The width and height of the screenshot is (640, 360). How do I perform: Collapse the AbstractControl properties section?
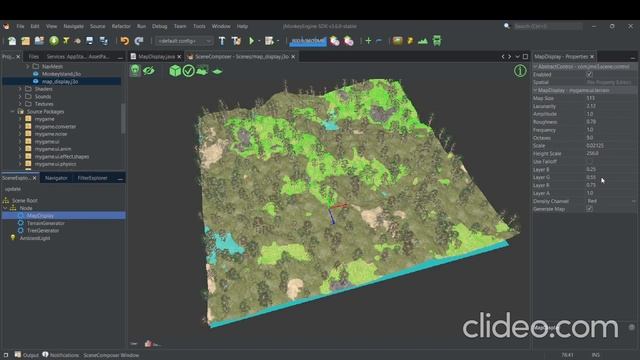(535, 67)
